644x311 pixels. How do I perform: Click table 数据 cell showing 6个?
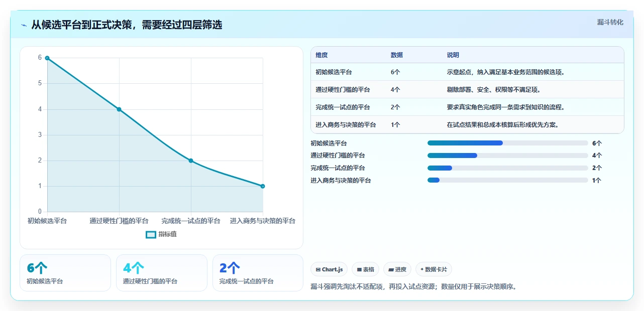coord(395,72)
